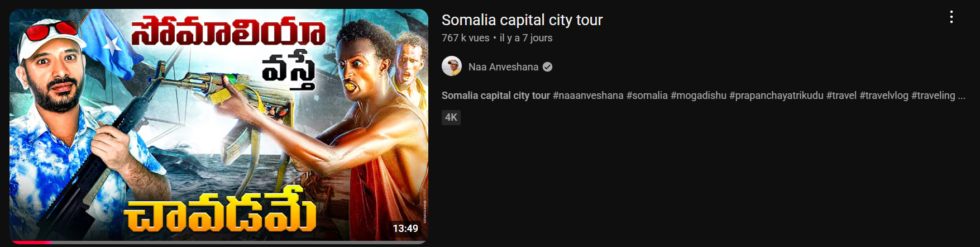Image resolution: width=980 pixels, height=247 pixels.
Task: Click the verified checkmark badge next to the channel name
Action: [547, 67]
